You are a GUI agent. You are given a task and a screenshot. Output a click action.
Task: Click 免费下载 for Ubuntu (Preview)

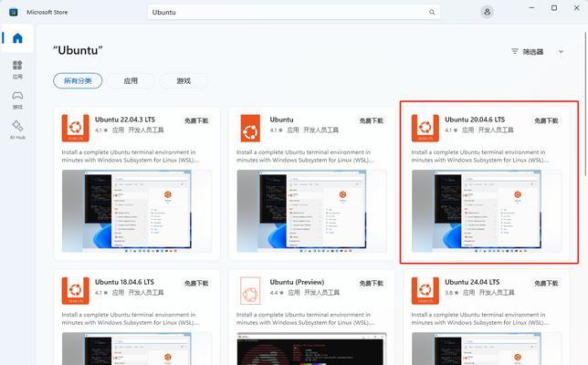pos(372,283)
